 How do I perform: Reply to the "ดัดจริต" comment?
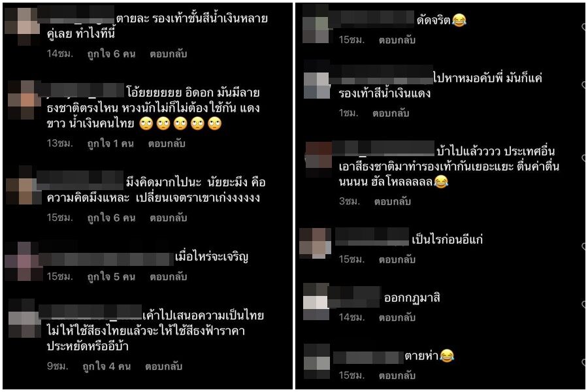(x=397, y=40)
